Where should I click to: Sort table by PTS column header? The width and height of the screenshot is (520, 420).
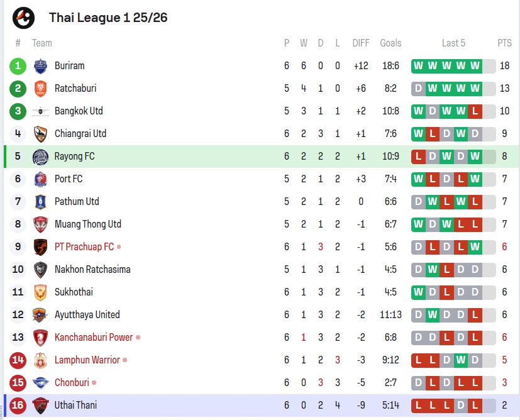click(504, 43)
